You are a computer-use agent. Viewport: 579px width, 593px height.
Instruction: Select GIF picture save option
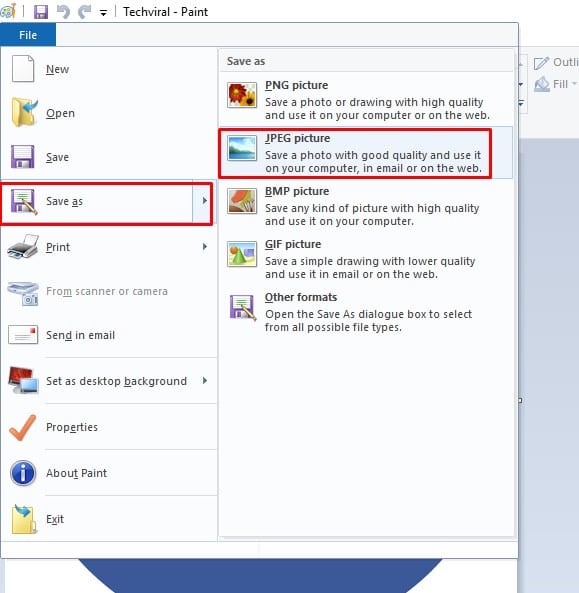coord(366,259)
